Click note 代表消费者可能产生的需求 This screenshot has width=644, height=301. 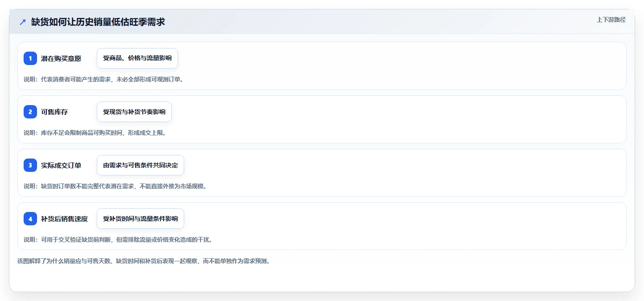[103, 79]
